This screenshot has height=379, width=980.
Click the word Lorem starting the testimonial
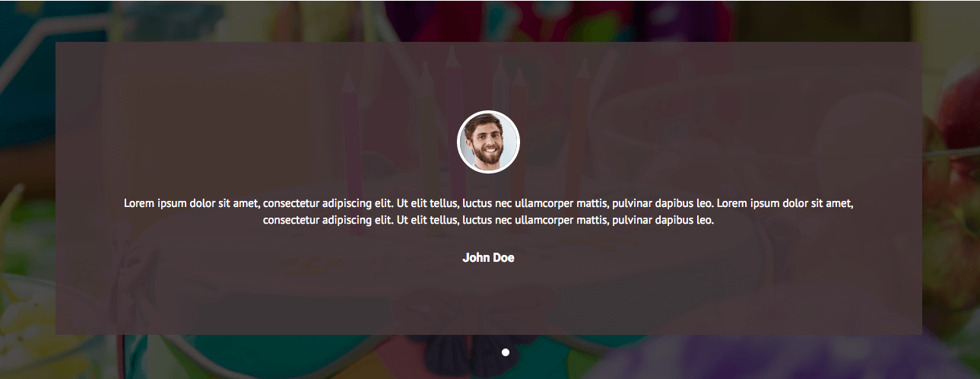pyautogui.click(x=139, y=203)
